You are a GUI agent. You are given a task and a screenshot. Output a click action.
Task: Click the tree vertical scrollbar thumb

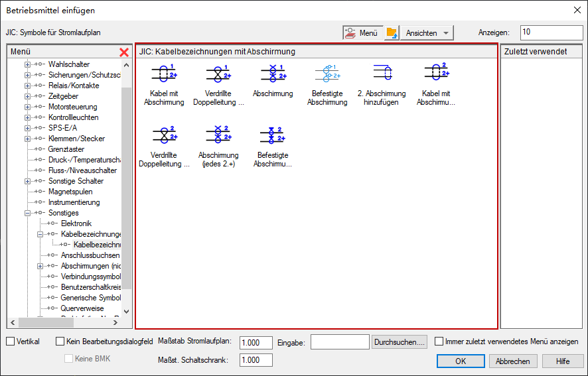(x=126, y=188)
